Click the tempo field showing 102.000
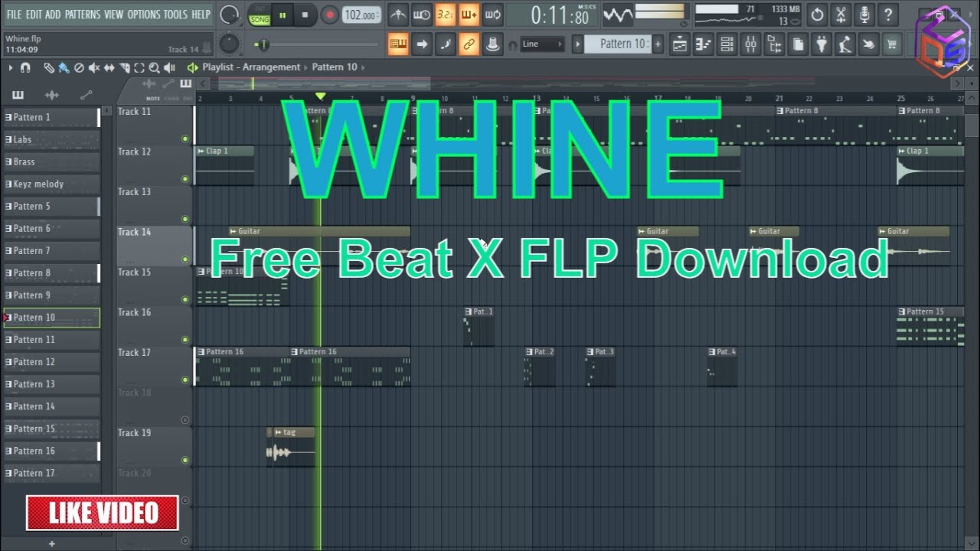The width and height of the screenshot is (980, 551). (x=360, y=15)
